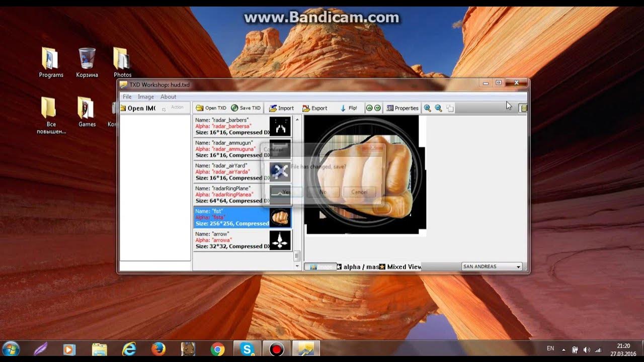644x362 pixels.
Task: Open Internet Explorer from taskbar
Action: pyautogui.click(x=129, y=349)
